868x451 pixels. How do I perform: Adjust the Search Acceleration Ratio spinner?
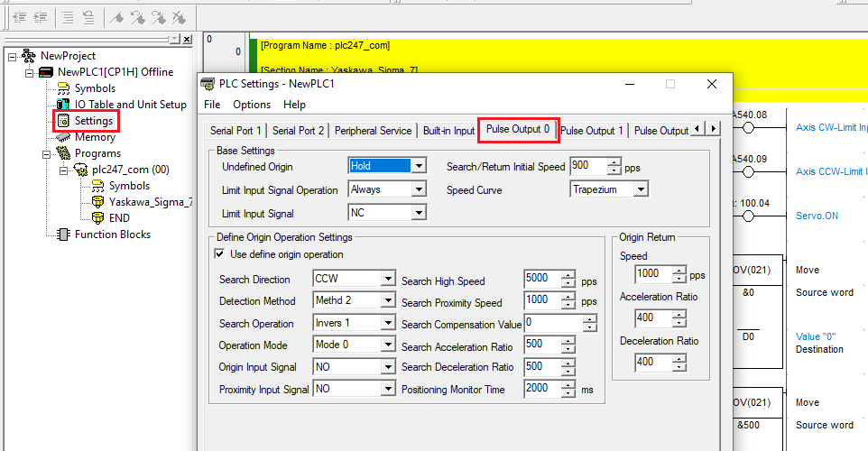(x=568, y=345)
